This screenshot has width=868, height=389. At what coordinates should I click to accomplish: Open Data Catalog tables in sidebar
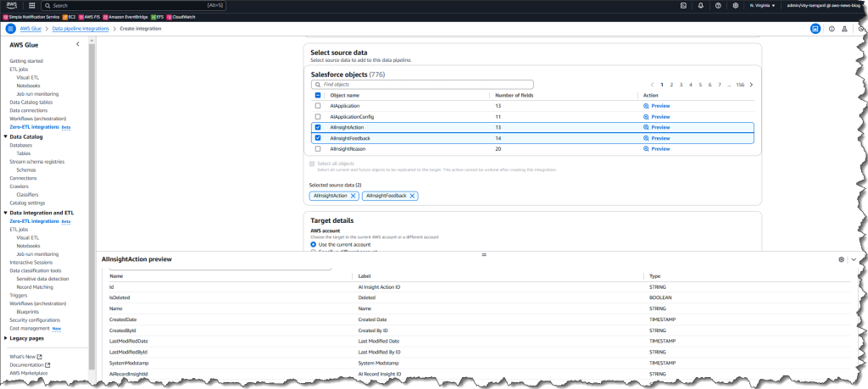(x=31, y=103)
